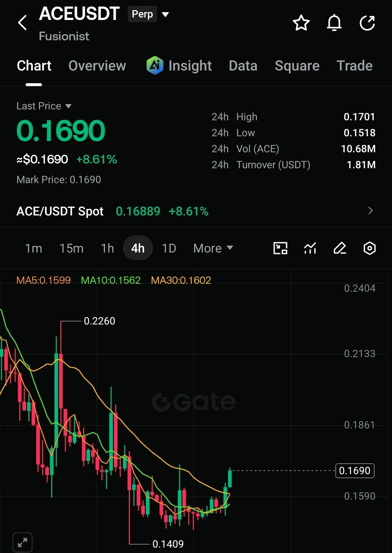
Task: Tap the MA30:0.1602 indicator label
Action: click(181, 280)
